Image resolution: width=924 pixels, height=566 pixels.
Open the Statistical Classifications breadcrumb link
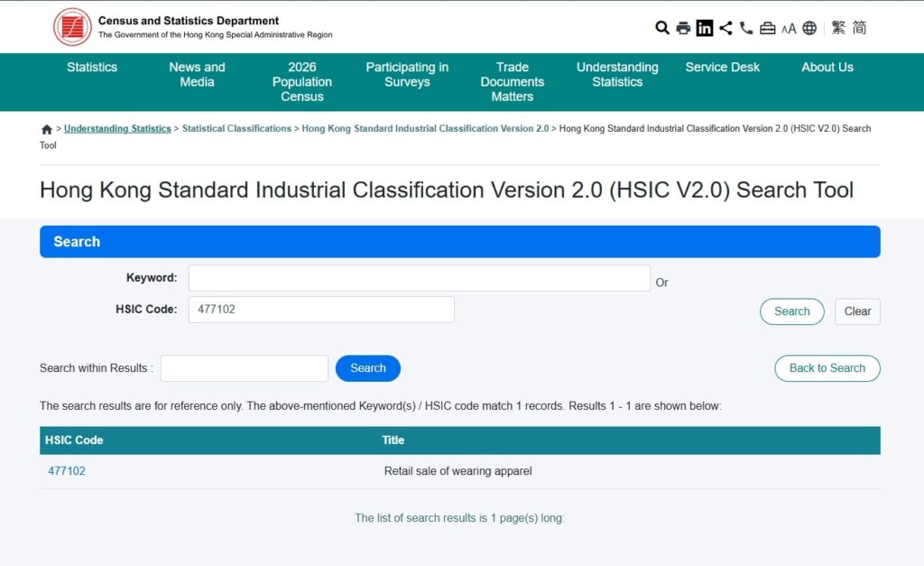(x=236, y=128)
